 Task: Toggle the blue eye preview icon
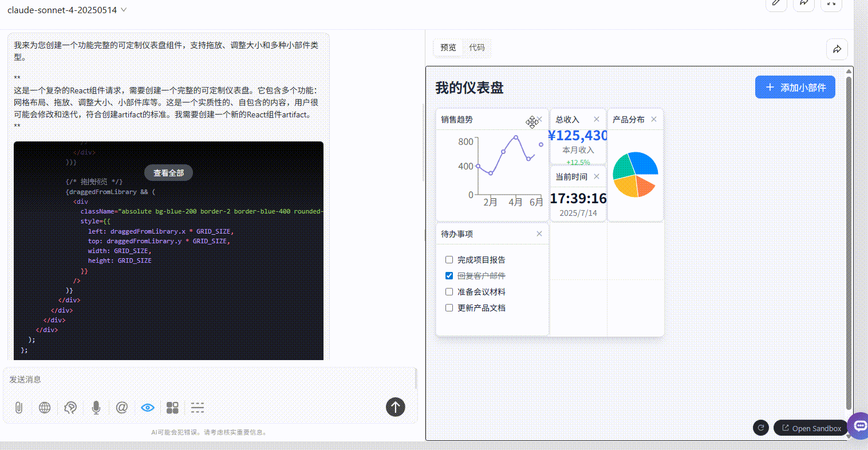(x=148, y=408)
